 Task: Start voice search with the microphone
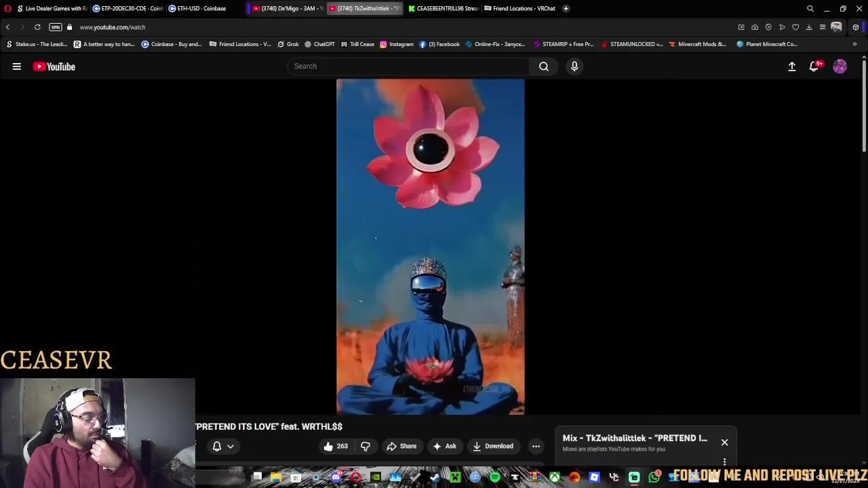(574, 66)
